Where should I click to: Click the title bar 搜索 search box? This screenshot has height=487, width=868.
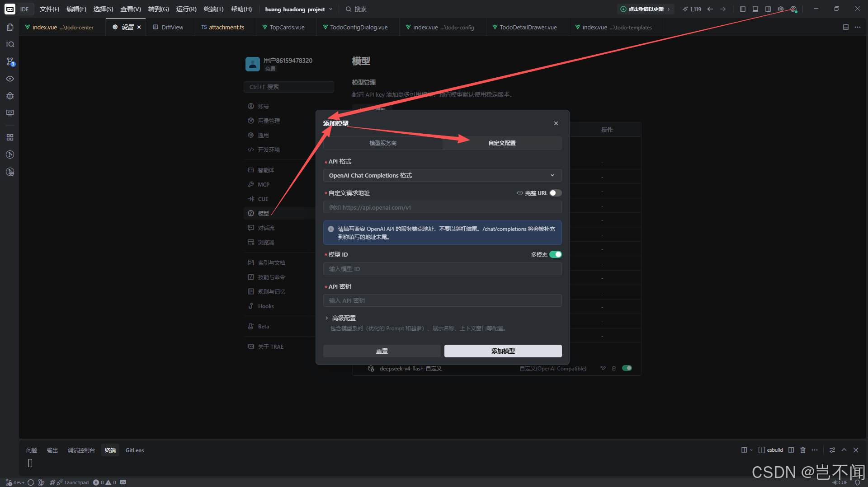(x=356, y=9)
